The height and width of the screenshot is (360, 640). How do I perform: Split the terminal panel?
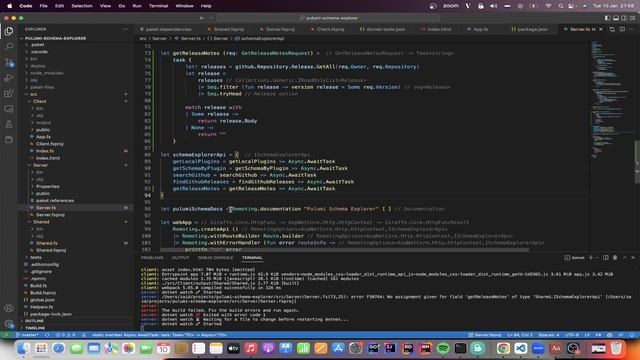pos(606,258)
